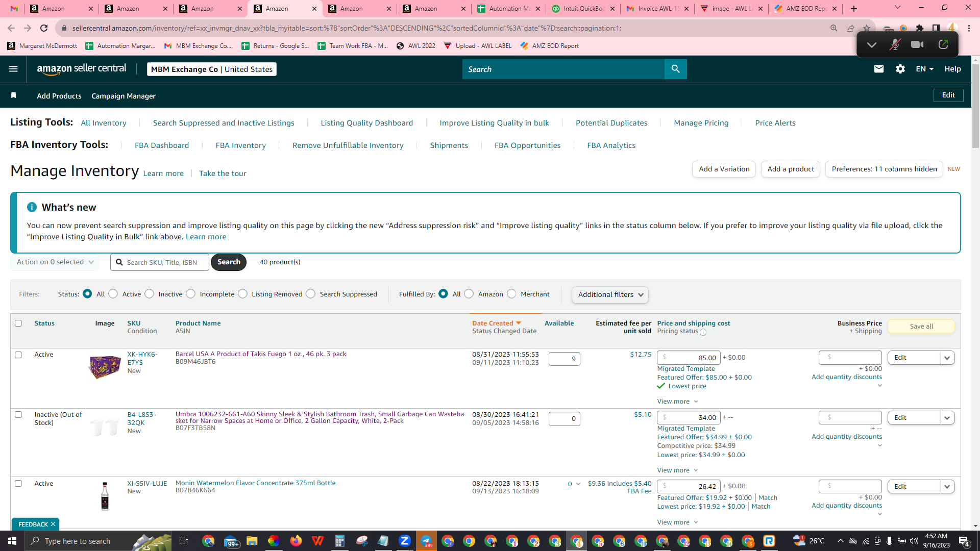
Task: Expand View more for Umbra Trash pricing
Action: [677, 470]
